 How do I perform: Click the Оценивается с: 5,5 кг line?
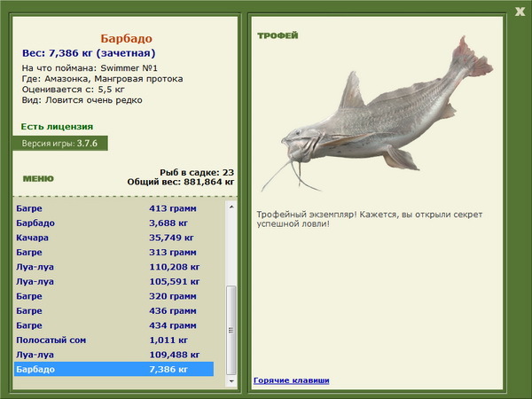coord(74,90)
